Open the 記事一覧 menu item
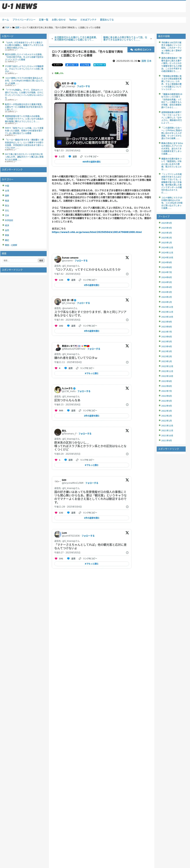This screenshot has height=868, width=190. click(44, 20)
